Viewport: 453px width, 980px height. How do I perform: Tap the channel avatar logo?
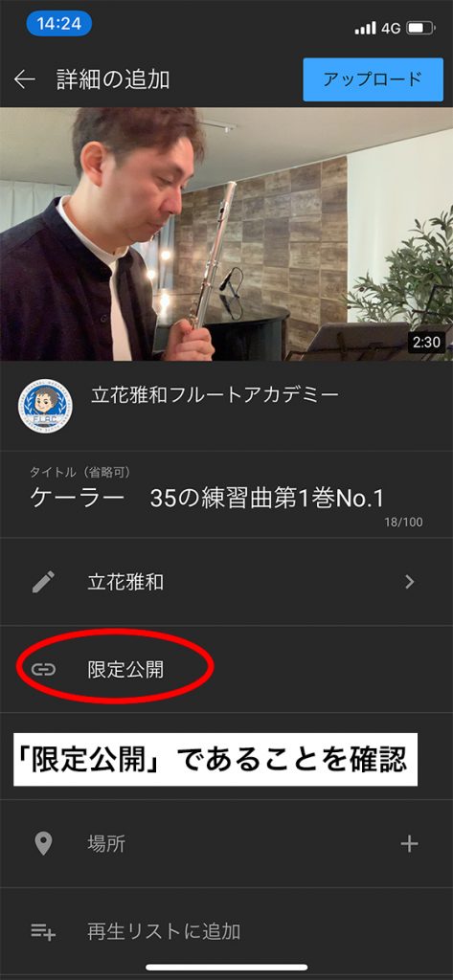coord(45,406)
